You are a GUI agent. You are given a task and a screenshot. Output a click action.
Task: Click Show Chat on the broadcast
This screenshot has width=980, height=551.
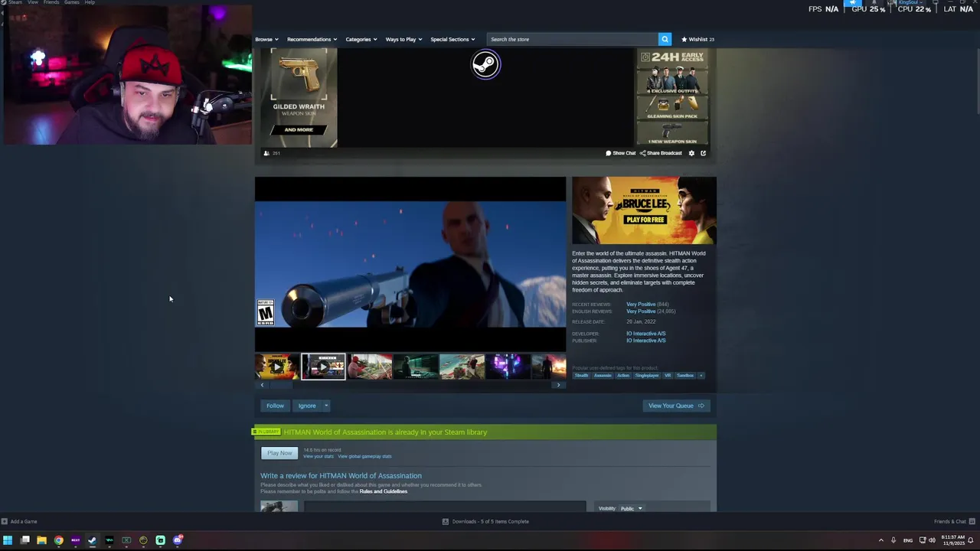tap(621, 153)
